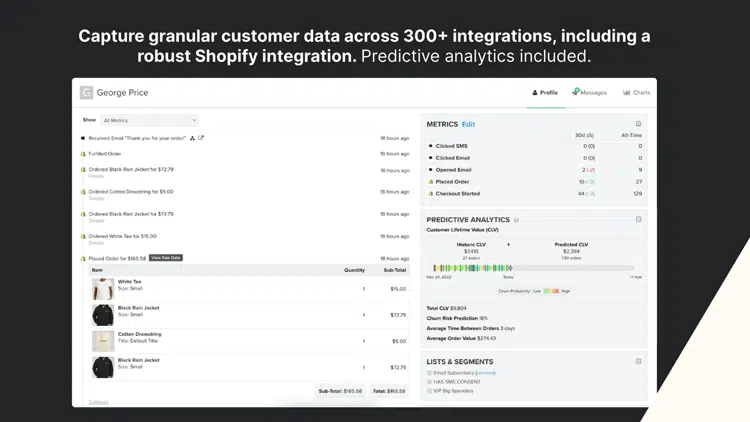Click the icon beside Clicked Email metric
This screenshot has width=750, height=422.
click(x=430, y=158)
